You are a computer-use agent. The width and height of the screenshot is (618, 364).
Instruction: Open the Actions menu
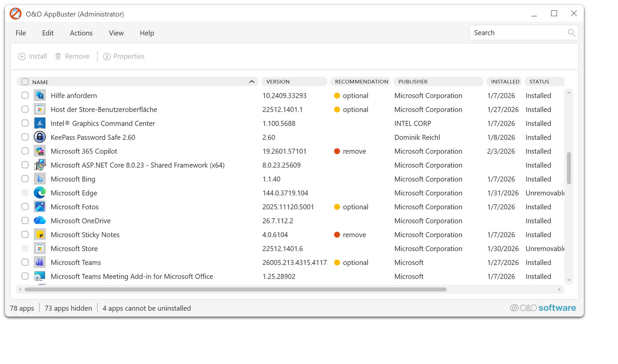pyautogui.click(x=81, y=33)
